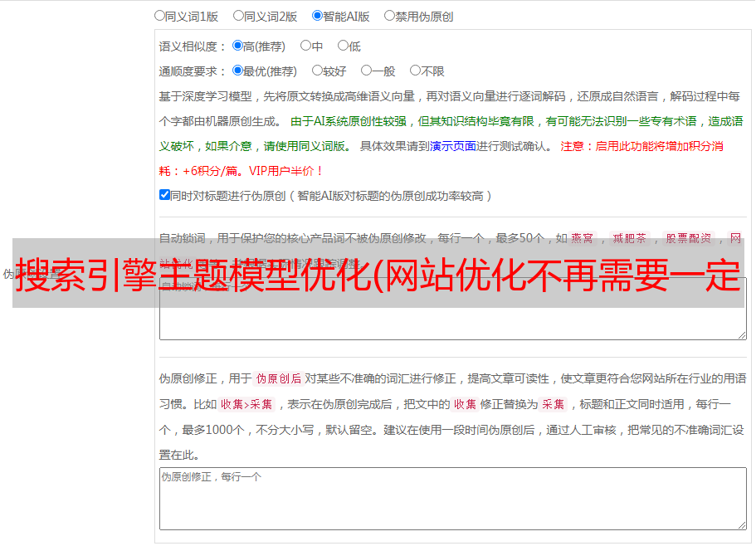Set 通顺度要求 to 最优(推荐)
Viewport: 756px width, 546px height.
[x=237, y=71]
